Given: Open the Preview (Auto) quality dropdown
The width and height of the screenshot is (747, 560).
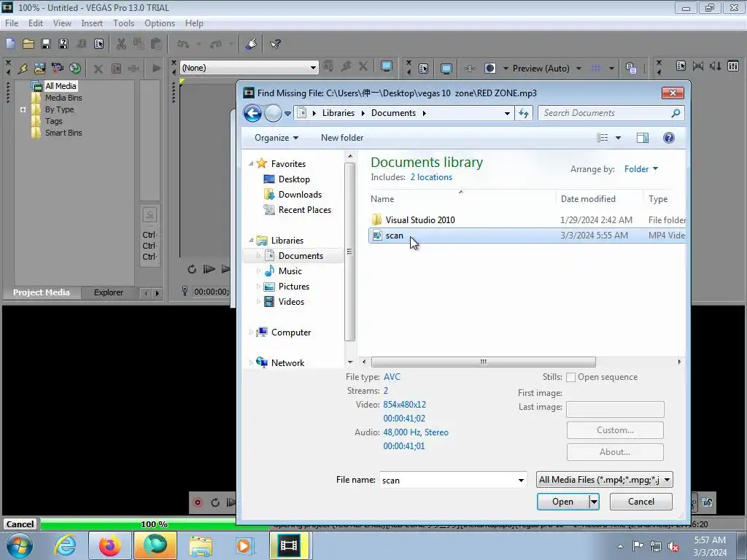Looking at the screenshot, I should click(x=578, y=69).
